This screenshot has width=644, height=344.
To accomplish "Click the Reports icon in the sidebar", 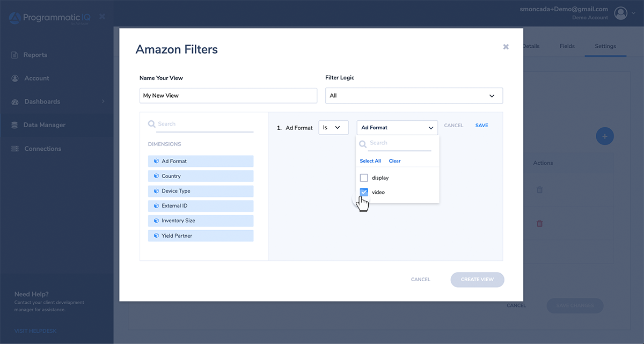I will point(15,55).
